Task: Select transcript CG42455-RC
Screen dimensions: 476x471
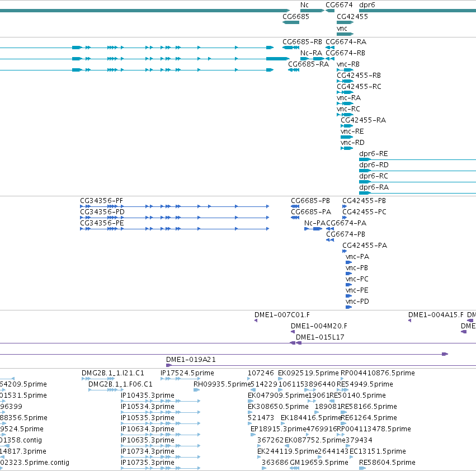Action: (x=359, y=87)
